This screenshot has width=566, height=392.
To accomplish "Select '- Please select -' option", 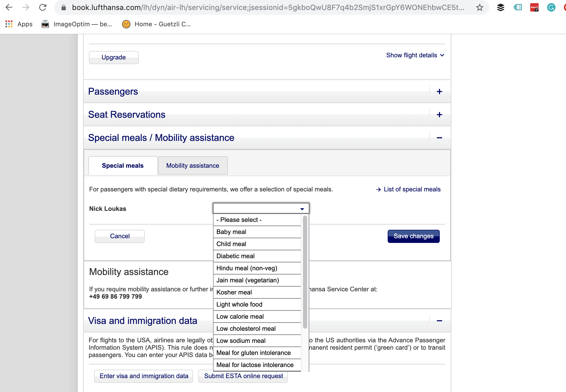I will pos(257,220).
